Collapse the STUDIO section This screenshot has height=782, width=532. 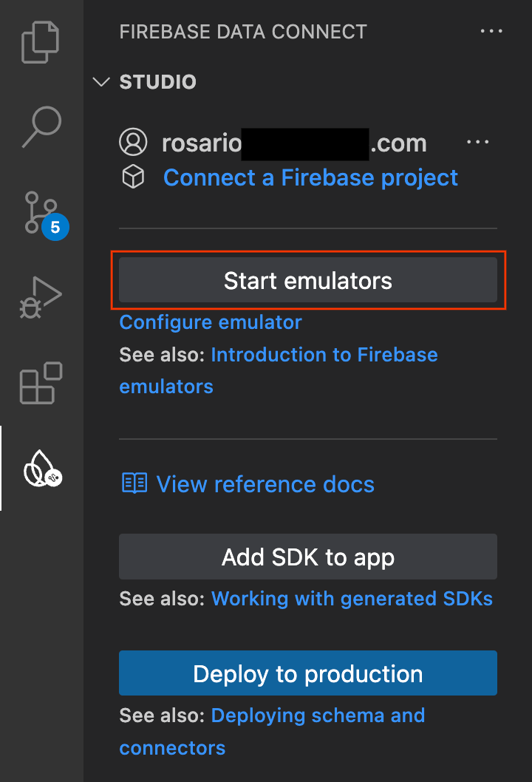pos(101,82)
